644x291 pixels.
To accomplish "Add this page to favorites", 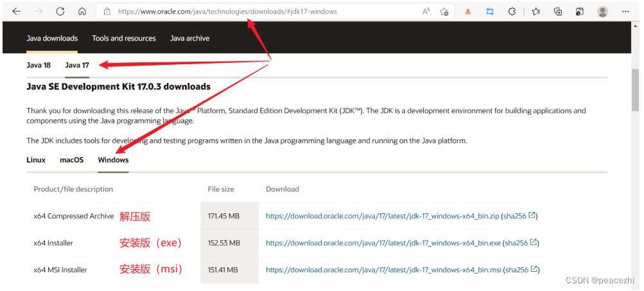I will (x=444, y=12).
